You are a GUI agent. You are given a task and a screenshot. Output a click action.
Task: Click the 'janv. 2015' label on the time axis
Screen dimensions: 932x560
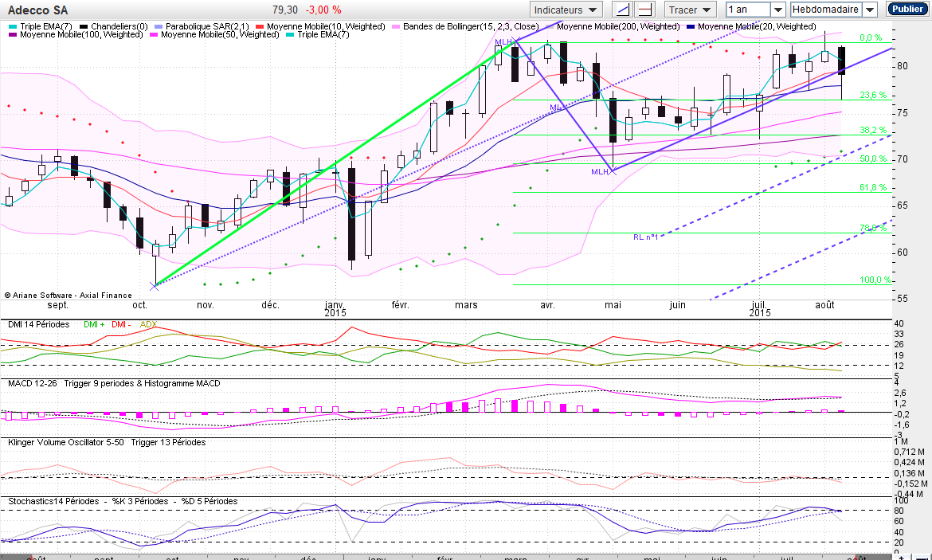click(x=335, y=308)
